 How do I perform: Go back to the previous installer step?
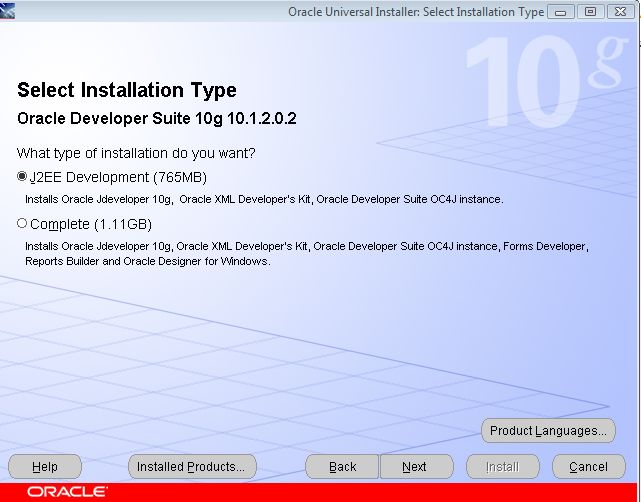click(x=342, y=467)
